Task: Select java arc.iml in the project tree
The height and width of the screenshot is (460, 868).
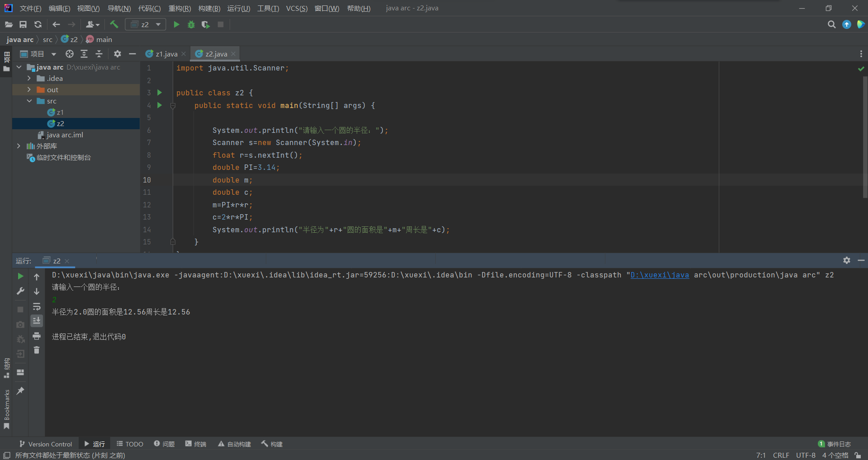Action: coord(60,135)
